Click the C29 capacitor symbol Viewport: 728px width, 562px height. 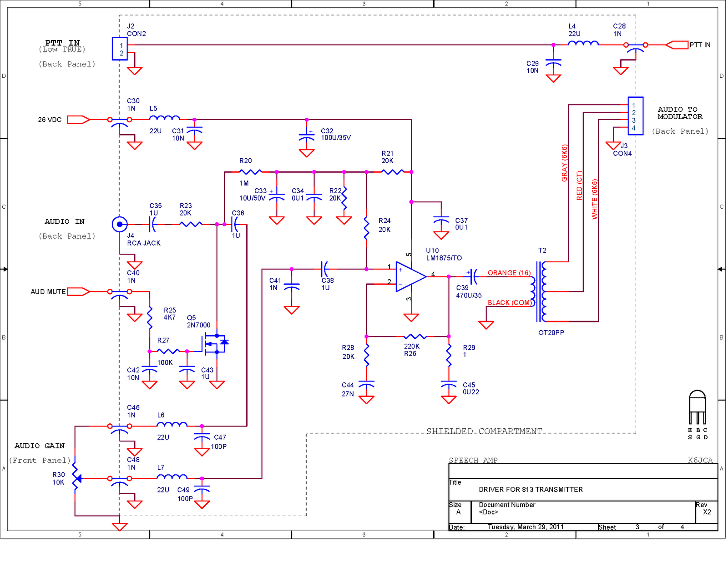point(553,63)
